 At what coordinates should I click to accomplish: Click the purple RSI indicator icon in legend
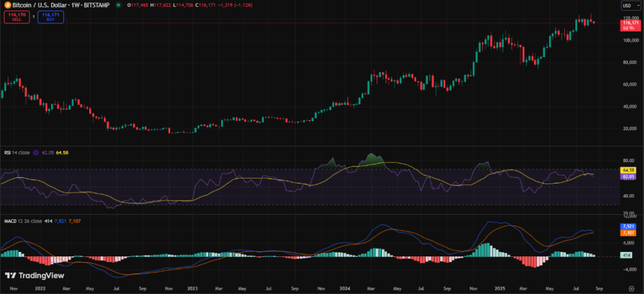(x=36, y=153)
